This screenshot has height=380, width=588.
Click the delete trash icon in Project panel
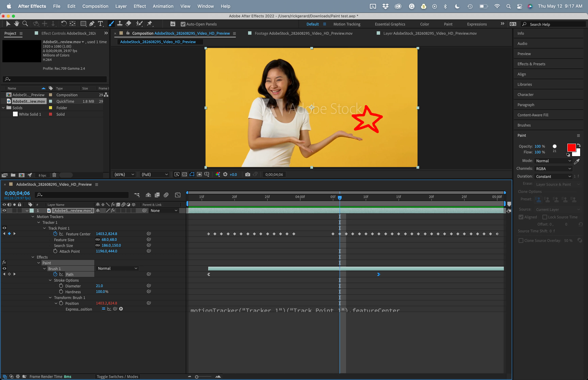[54, 175]
